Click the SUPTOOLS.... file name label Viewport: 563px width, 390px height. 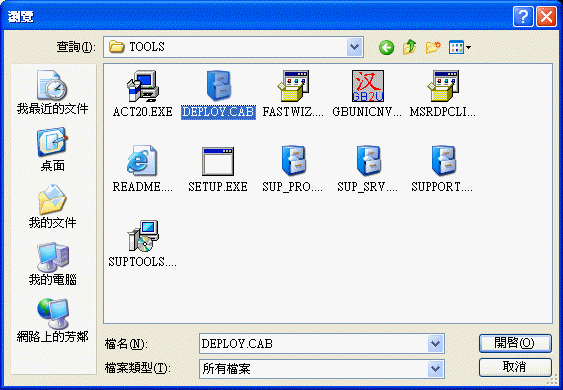click(143, 262)
